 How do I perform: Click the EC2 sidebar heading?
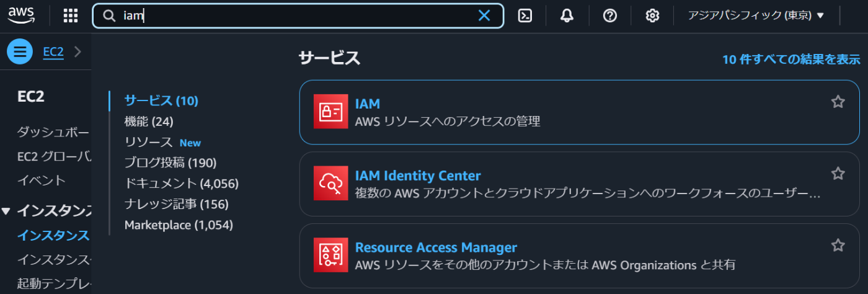coord(31,97)
